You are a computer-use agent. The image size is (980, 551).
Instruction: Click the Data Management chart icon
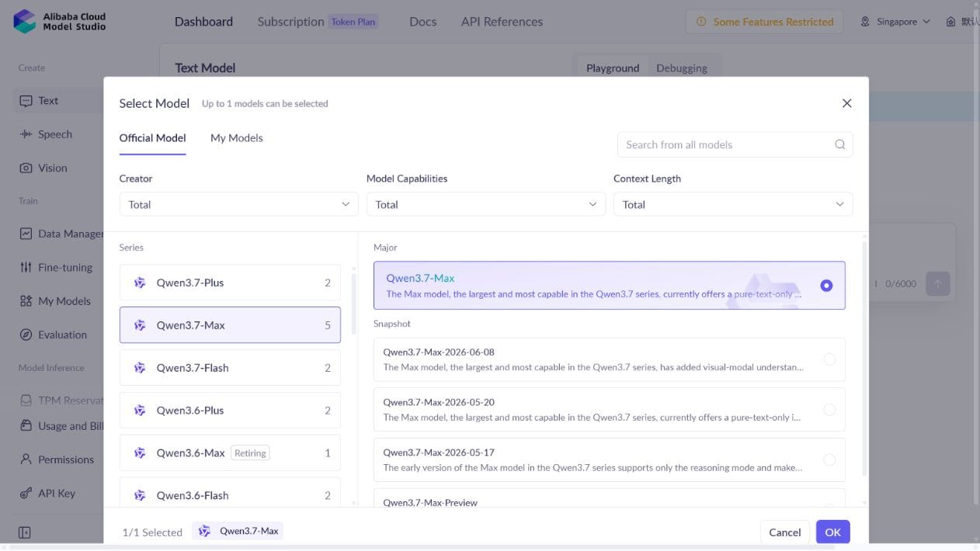(x=26, y=234)
